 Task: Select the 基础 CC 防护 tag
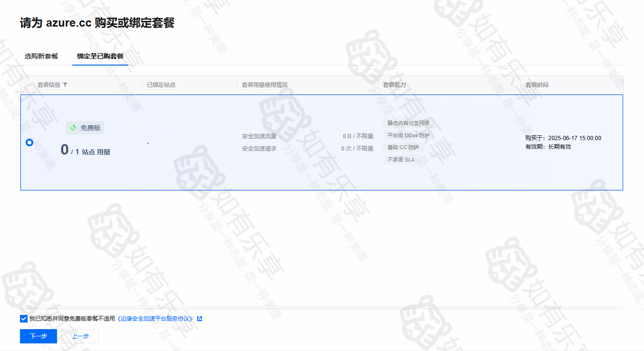(403, 147)
